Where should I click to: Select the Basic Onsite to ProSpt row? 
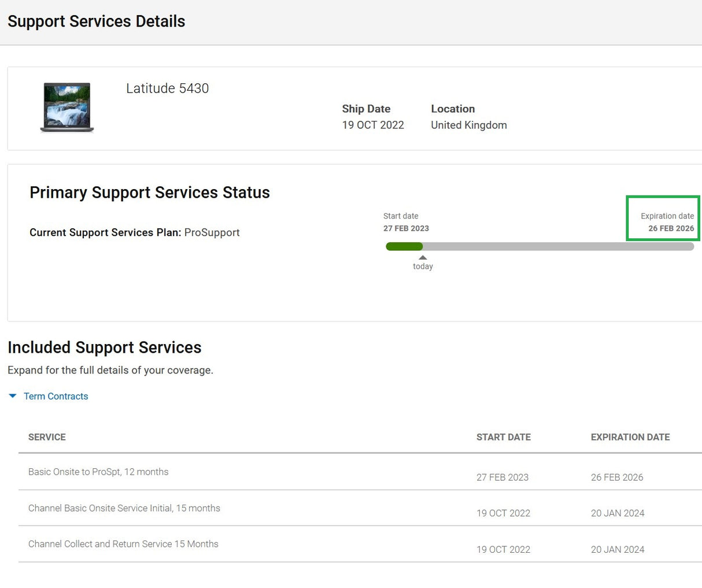[98, 472]
